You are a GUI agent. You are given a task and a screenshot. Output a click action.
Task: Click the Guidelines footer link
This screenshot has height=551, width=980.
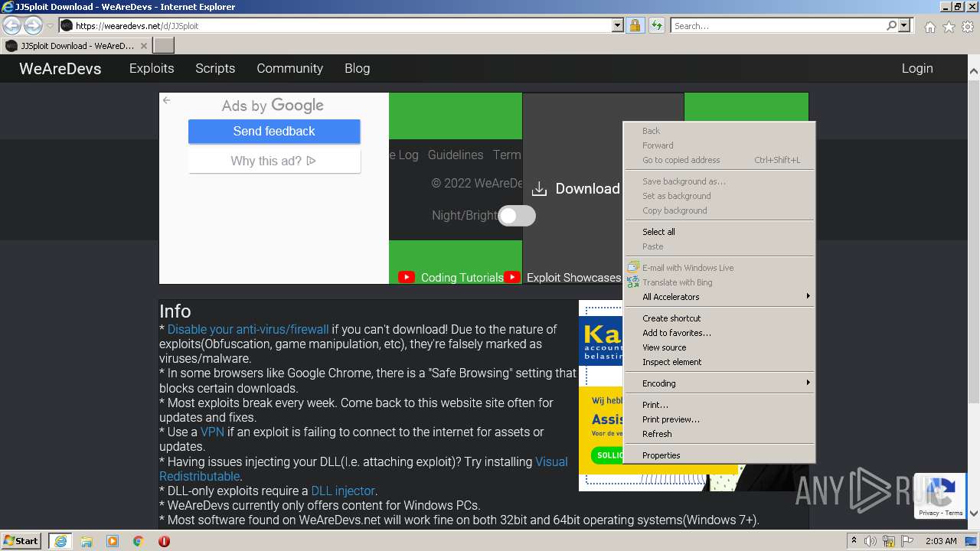click(456, 155)
